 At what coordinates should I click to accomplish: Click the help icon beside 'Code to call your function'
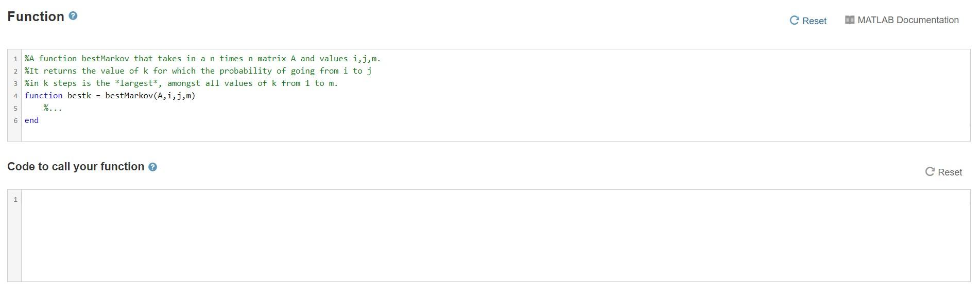(152, 166)
